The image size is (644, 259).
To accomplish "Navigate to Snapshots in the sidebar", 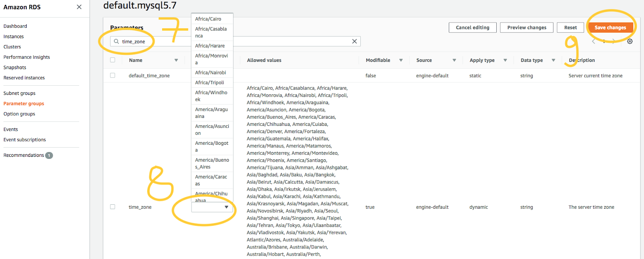I will point(15,68).
